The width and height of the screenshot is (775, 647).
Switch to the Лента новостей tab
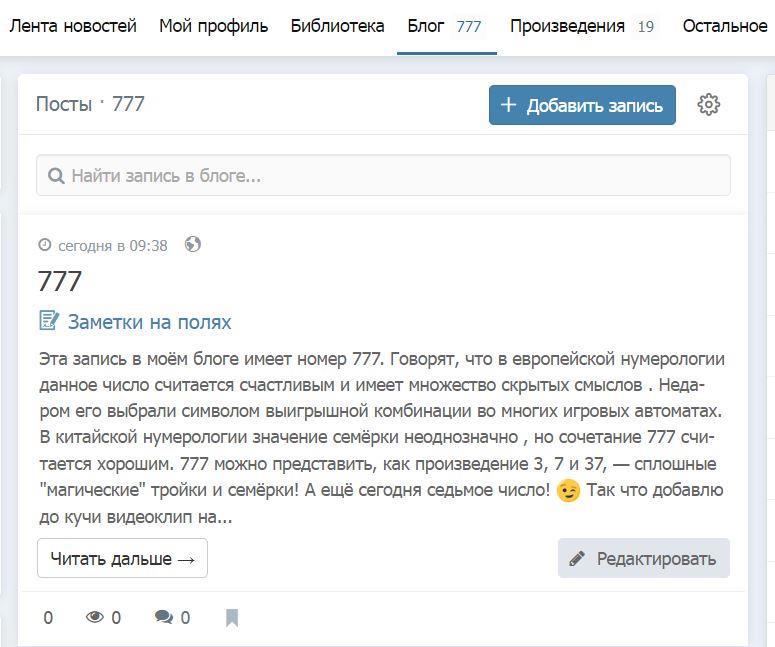pos(73,26)
